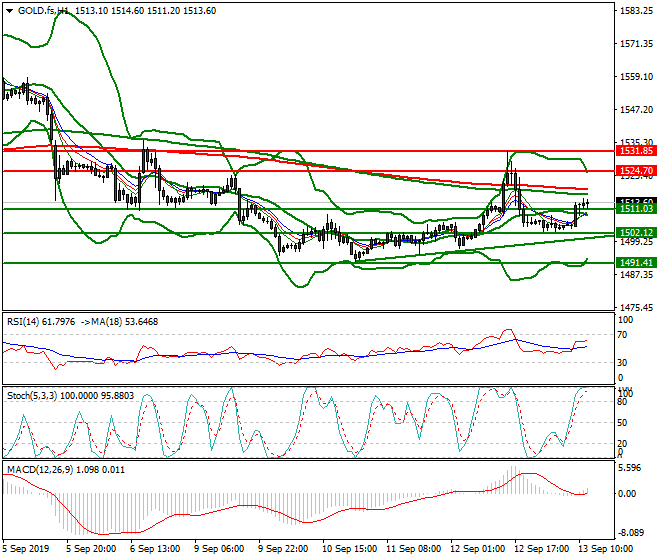Click the 1547.20 price scale value
The width and height of the screenshot is (660, 560).
[636, 109]
